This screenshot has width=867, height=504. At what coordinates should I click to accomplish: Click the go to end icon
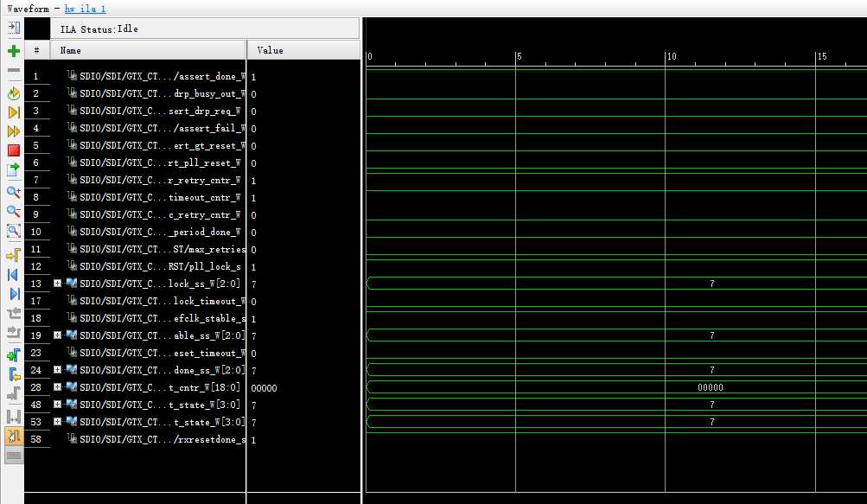tap(14, 293)
